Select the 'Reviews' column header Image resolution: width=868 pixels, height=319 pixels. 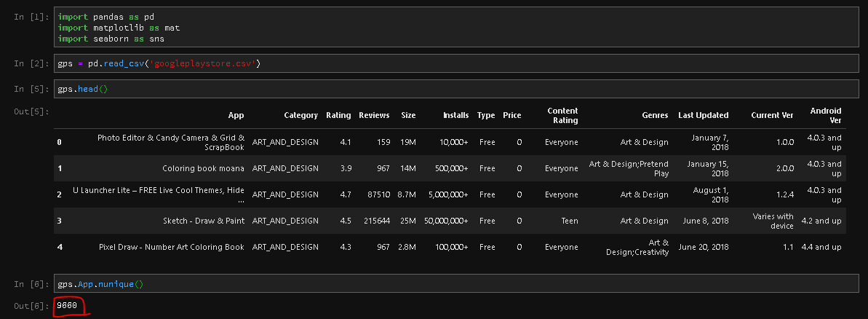[374, 115]
